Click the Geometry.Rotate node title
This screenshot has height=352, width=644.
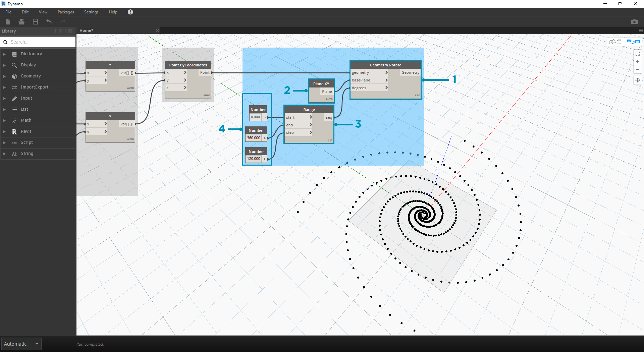coord(385,65)
